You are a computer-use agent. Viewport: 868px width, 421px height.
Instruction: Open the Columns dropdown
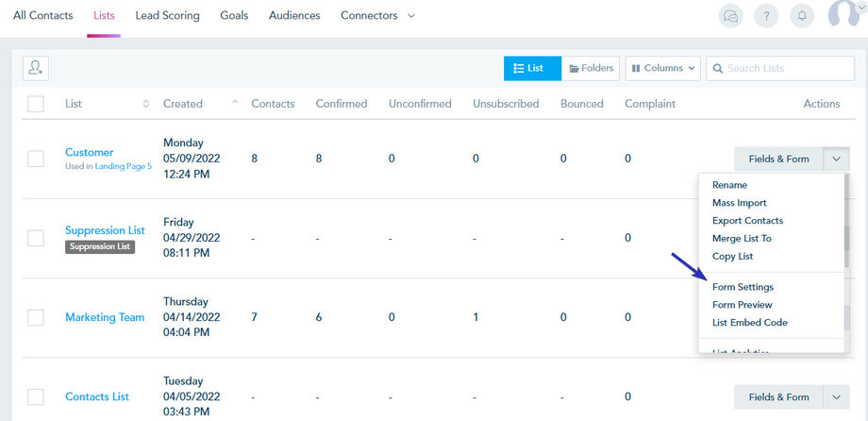663,68
